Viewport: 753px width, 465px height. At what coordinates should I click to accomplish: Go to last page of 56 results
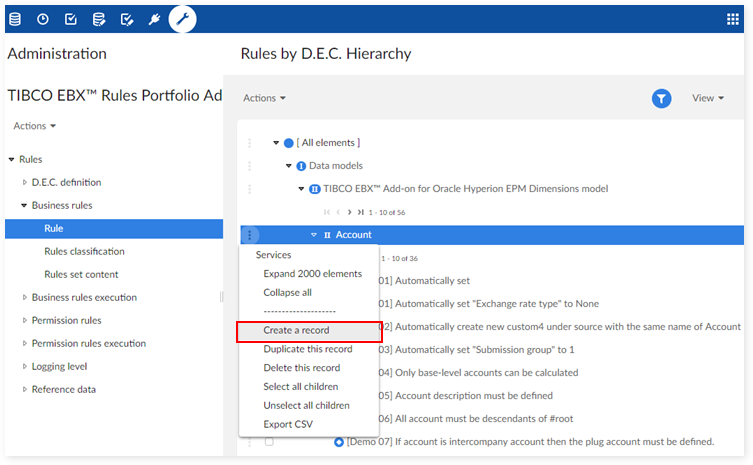click(361, 212)
